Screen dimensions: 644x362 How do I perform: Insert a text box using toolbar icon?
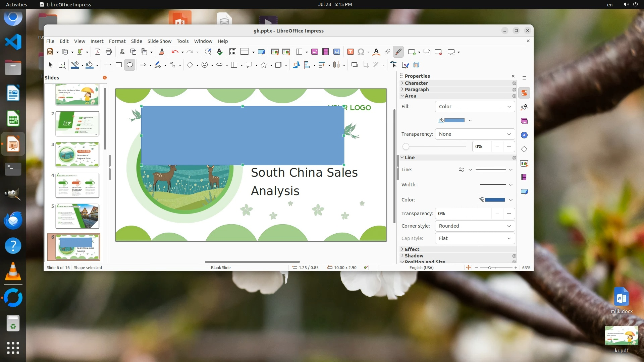coord(350,52)
